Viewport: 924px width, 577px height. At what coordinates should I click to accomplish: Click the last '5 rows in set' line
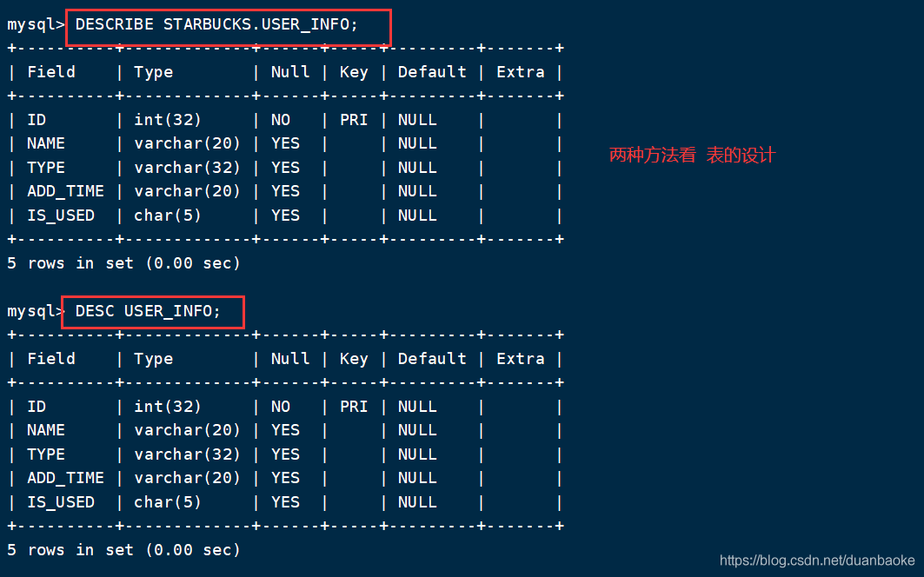(123, 550)
